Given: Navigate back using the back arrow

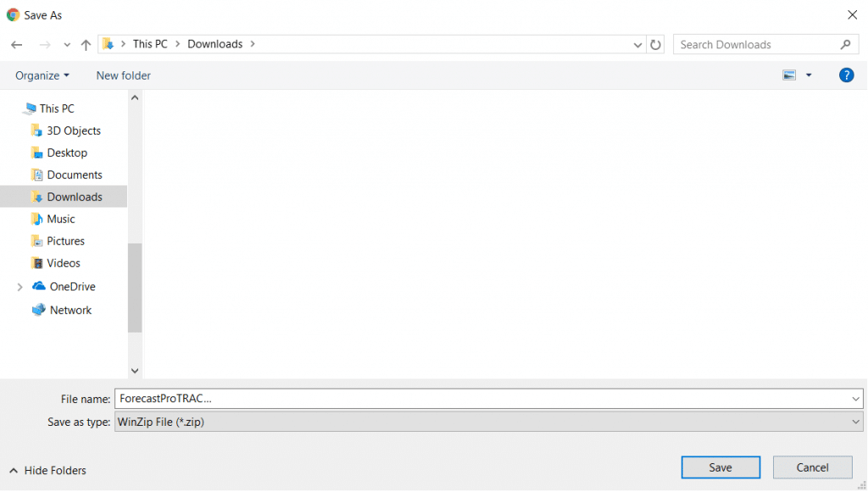Looking at the screenshot, I should pyautogui.click(x=16, y=43).
